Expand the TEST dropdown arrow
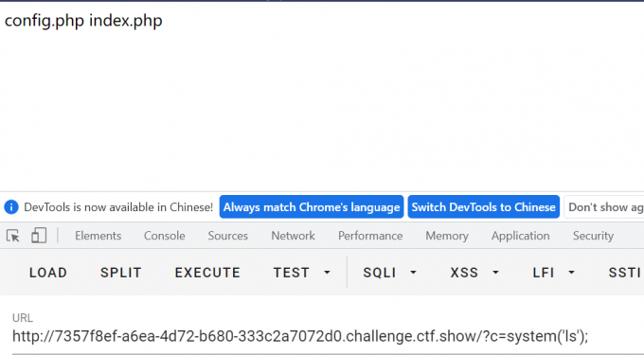The image size is (644, 355). pos(327,273)
